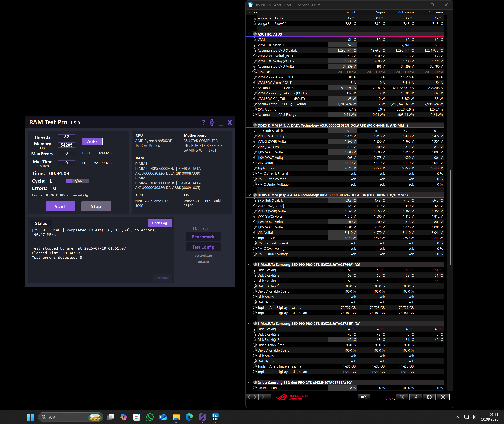Collapse the DDR5 DIMM [#1] sensor group
This screenshot has width=504, height=424.
[249, 125]
